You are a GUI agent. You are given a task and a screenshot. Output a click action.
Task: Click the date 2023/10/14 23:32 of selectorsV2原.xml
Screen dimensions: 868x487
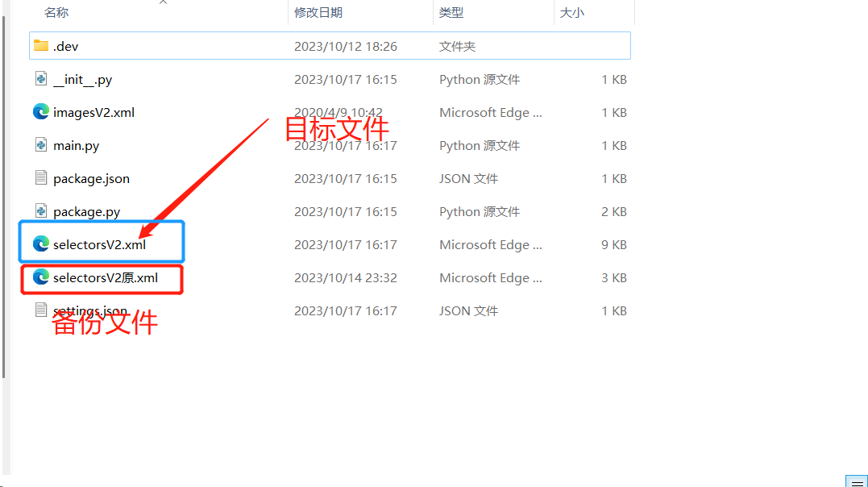click(346, 277)
